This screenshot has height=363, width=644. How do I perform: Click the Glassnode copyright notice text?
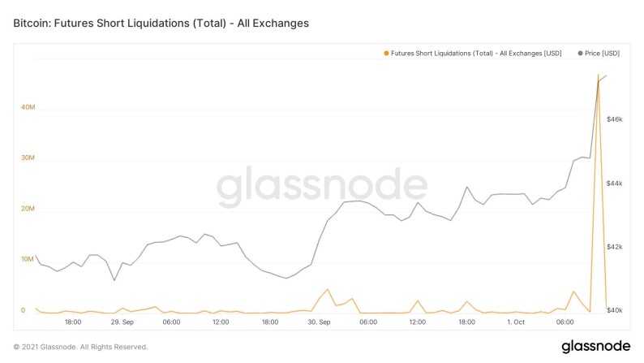coord(80,347)
